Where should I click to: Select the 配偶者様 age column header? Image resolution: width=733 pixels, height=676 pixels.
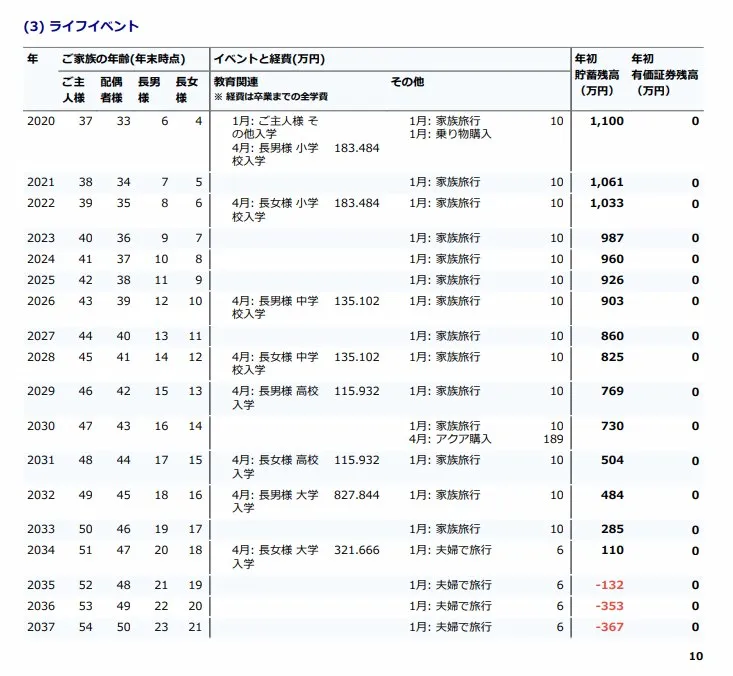(x=111, y=89)
